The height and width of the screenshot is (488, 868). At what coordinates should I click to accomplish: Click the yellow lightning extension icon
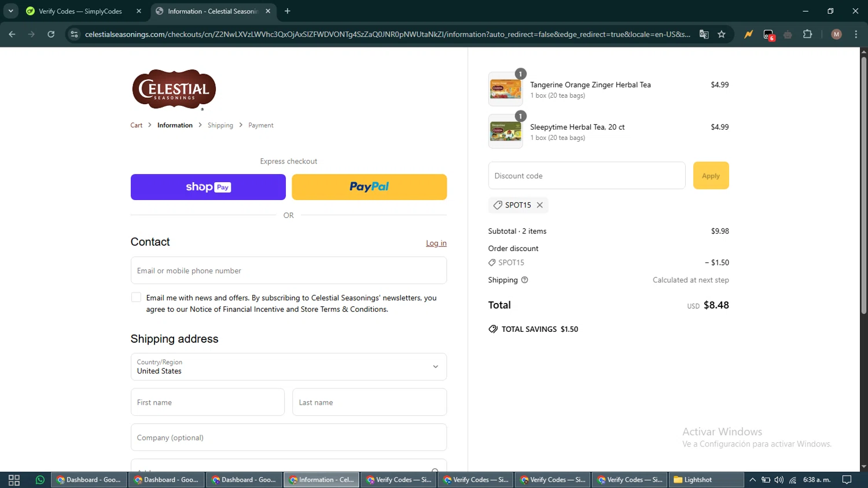click(x=749, y=34)
